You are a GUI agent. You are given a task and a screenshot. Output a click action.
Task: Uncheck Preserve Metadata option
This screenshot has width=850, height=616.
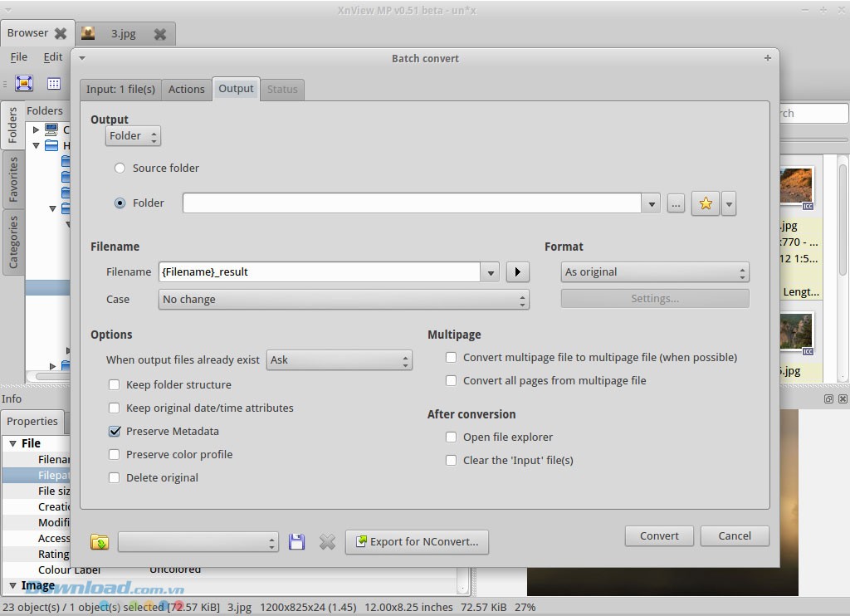[115, 432]
